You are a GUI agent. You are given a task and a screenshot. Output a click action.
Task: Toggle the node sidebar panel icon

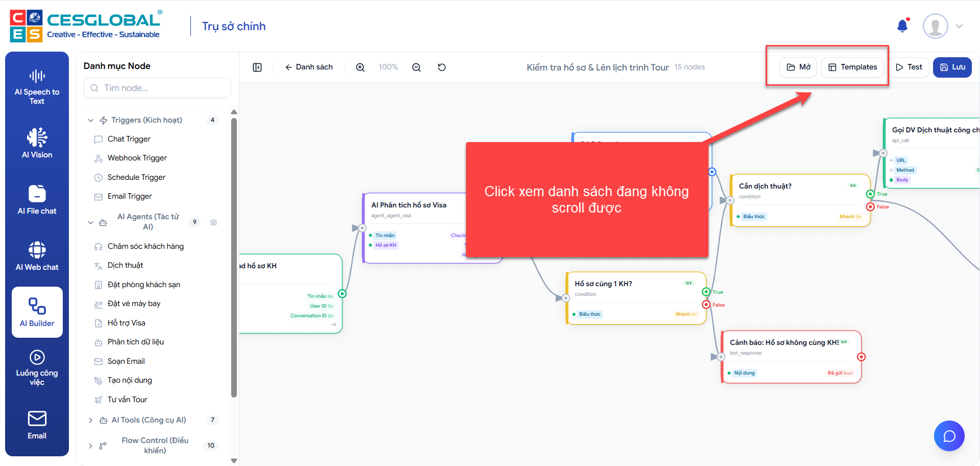(257, 67)
